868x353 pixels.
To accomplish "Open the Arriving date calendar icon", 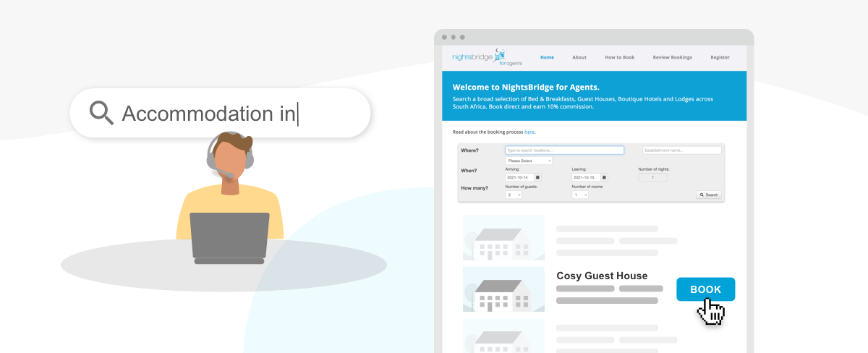I will pos(537,177).
